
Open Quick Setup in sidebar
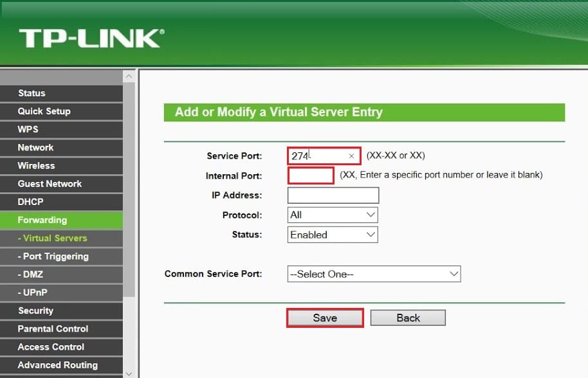[x=44, y=111]
